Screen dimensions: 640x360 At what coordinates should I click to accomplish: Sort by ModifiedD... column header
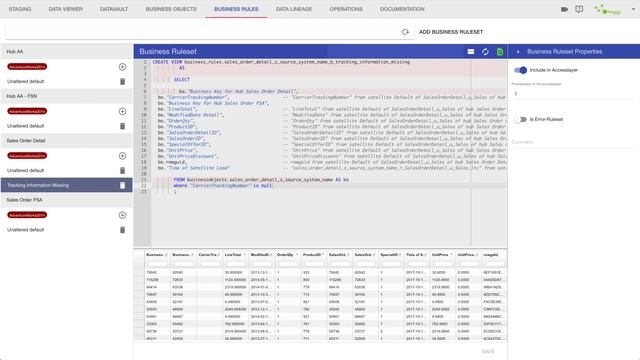tap(261, 255)
